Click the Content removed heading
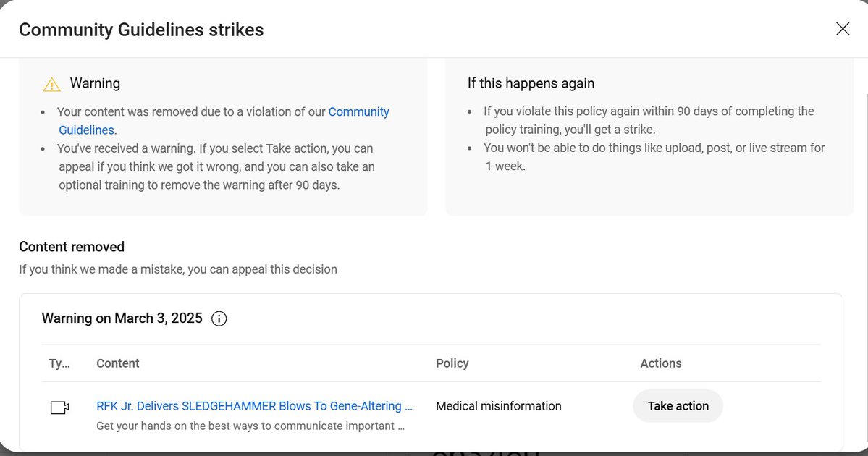The height and width of the screenshot is (456, 868). (72, 247)
